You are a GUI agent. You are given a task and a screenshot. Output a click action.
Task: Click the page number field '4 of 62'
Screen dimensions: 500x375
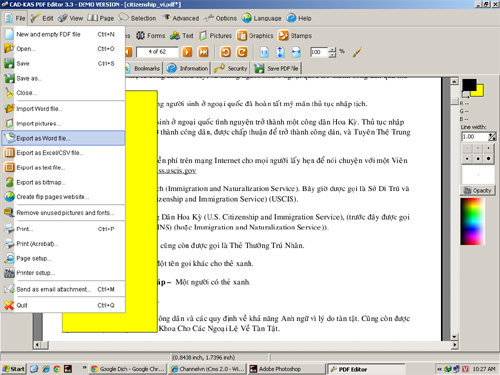157,52
